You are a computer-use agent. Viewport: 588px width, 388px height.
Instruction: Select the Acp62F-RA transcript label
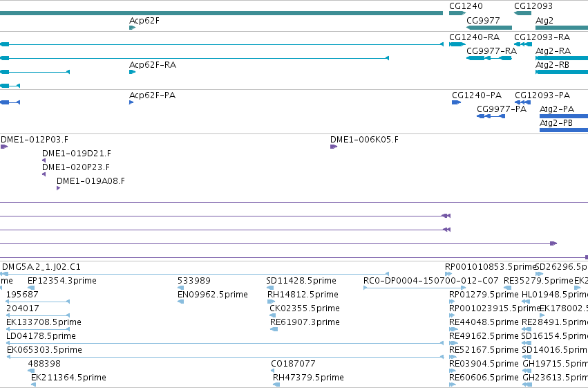(x=153, y=64)
